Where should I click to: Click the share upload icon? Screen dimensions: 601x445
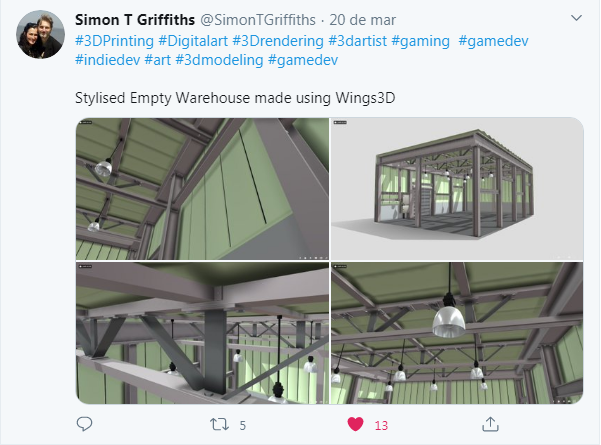tap(490, 424)
